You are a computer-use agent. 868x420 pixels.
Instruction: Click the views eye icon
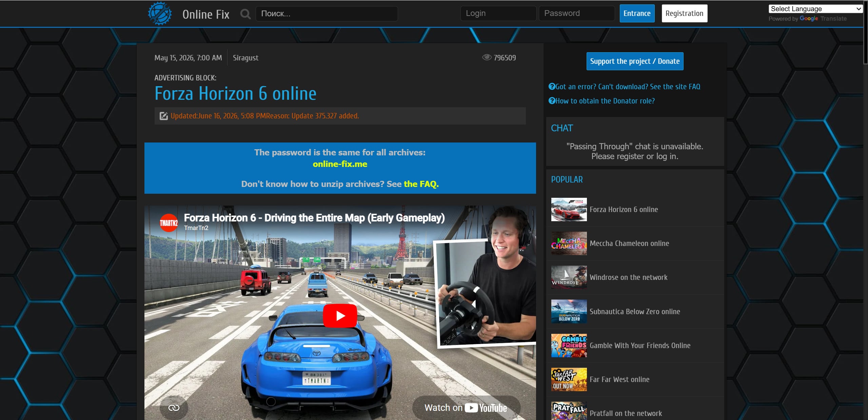tap(487, 57)
